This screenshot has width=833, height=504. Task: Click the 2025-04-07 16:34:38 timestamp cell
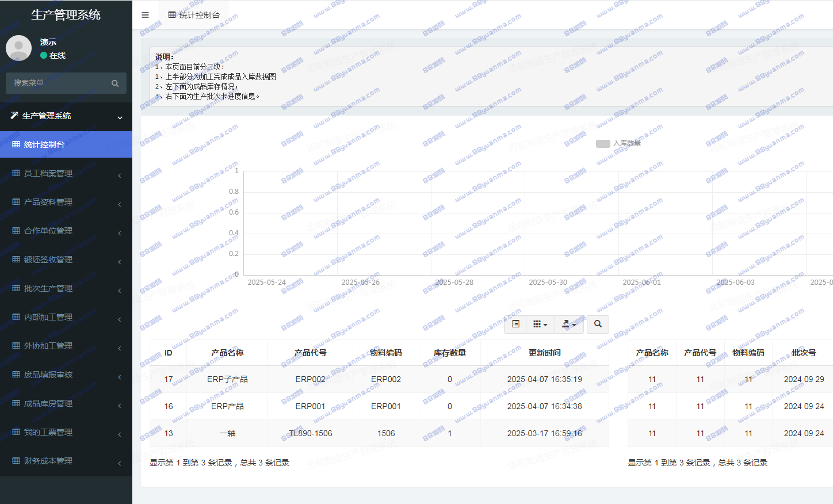(x=545, y=406)
